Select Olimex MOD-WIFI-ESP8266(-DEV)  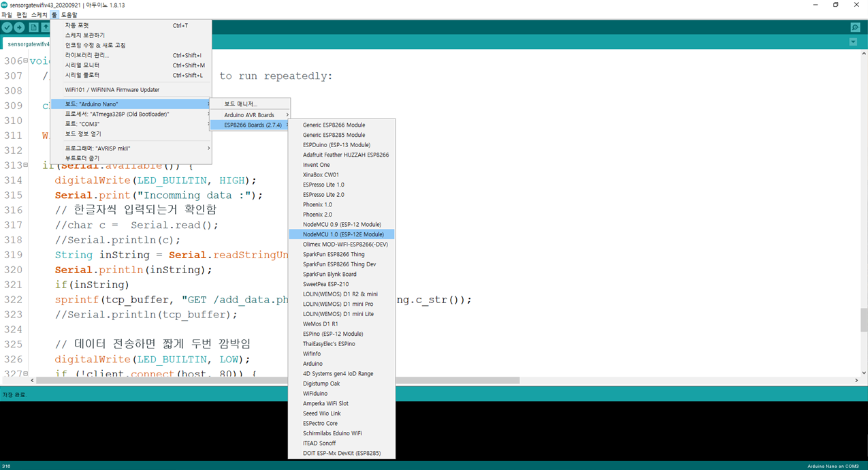pyautogui.click(x=342, y=245)
